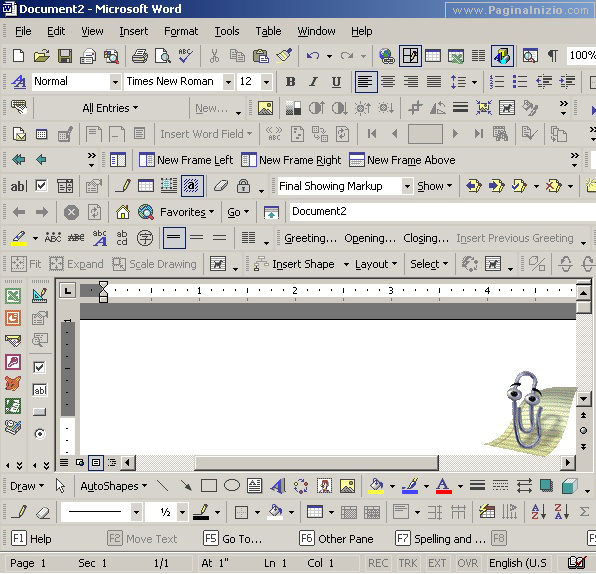Open web toolbar Home page icon
This screenshot has height=574, width=596.
pyautogui.click(x=123, y=212)
